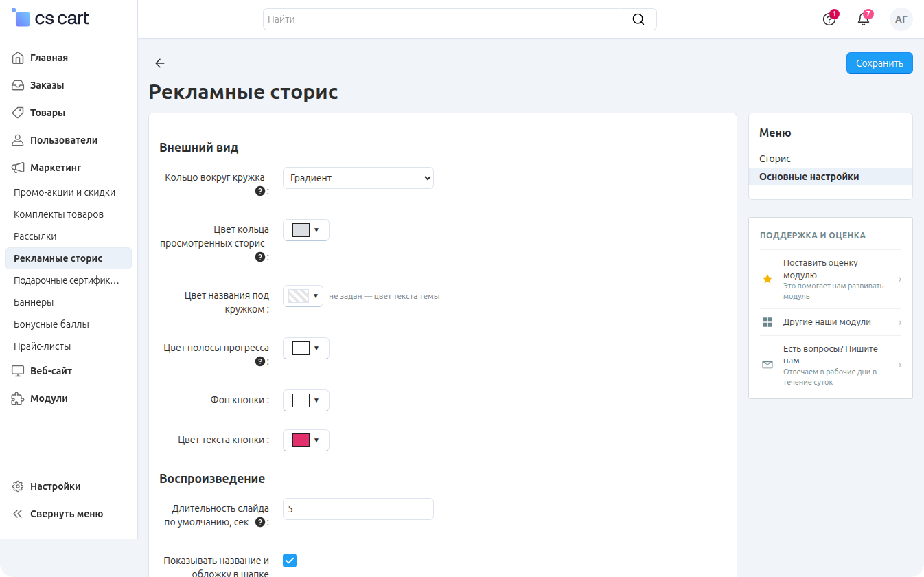Click the Свернуть меню double-chevron icon

(19, 514)
